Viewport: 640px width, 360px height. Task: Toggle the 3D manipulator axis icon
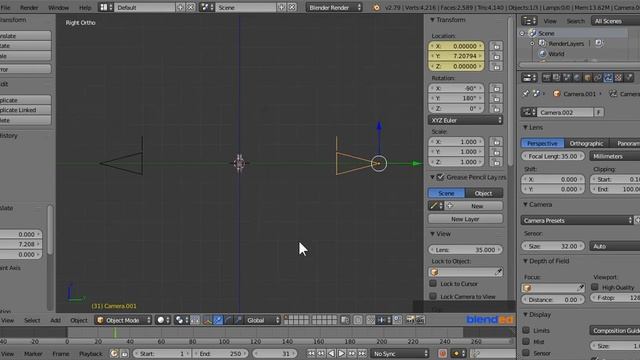coord(207,320)
